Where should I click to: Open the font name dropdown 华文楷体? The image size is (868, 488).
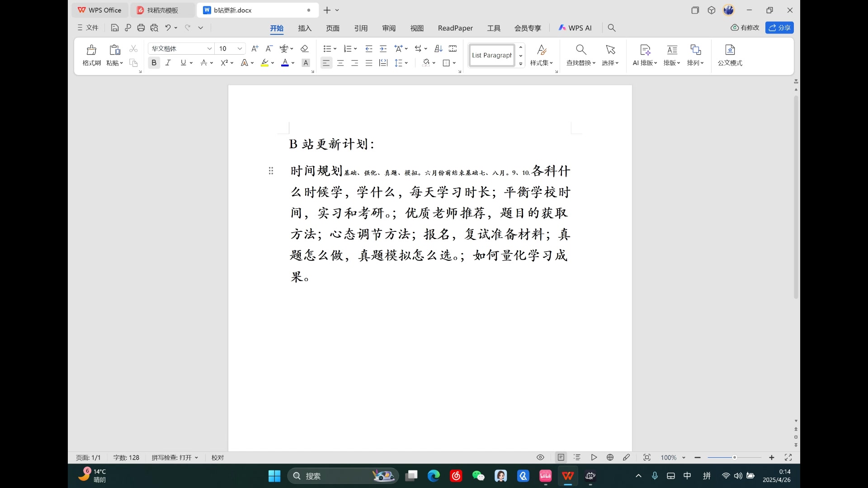coord(209,48)
